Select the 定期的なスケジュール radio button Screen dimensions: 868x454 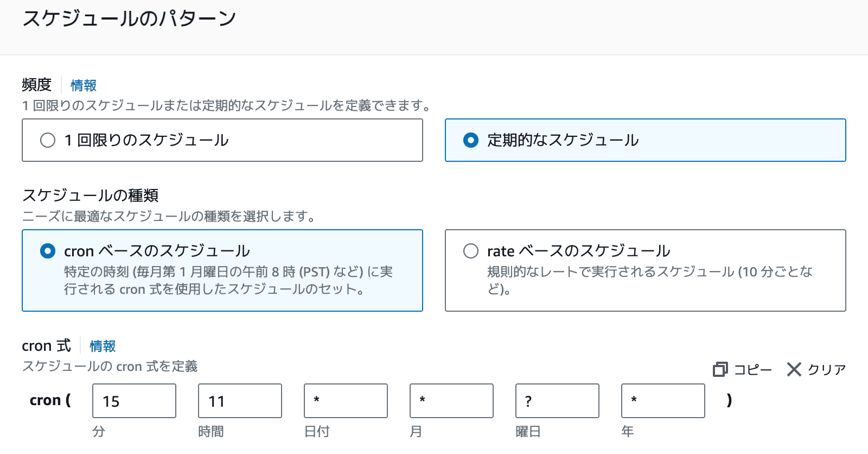click(x=471, y=140)
